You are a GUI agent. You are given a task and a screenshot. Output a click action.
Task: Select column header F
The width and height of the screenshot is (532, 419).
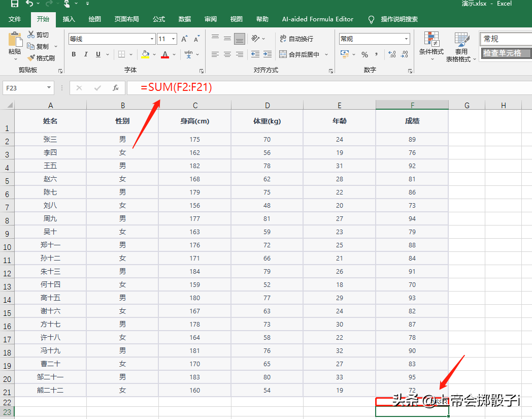pyautogui.click(x=412, y=105)
